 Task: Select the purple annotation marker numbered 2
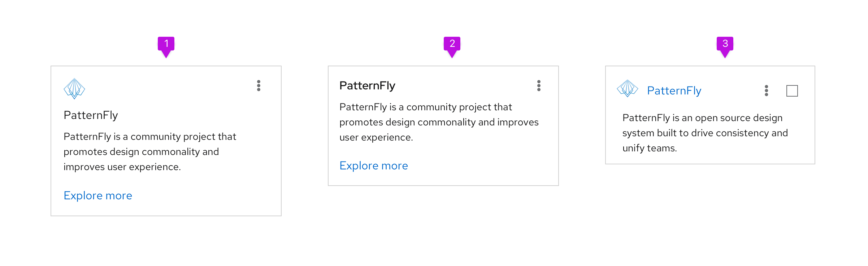[452, 44]
